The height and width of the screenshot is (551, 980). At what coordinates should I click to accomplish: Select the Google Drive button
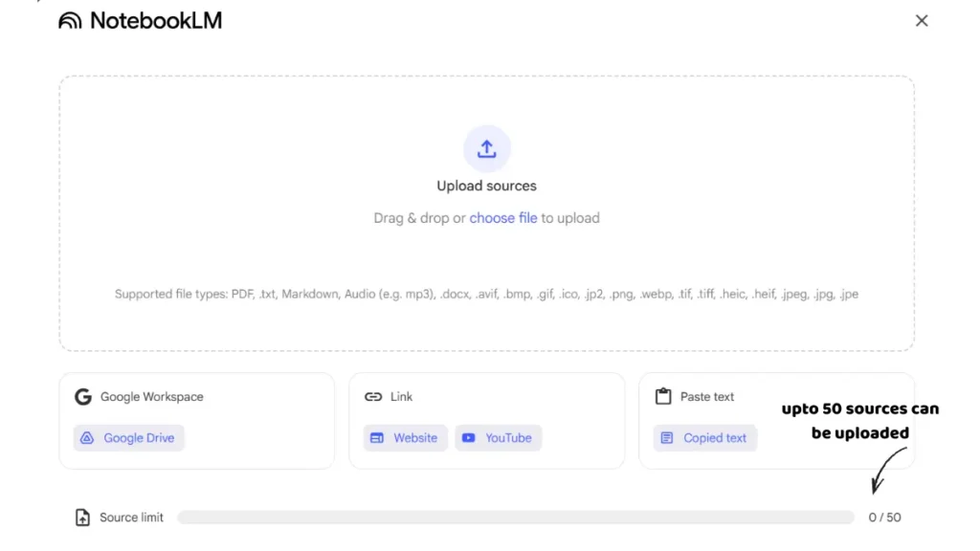[x=129, y=438]
